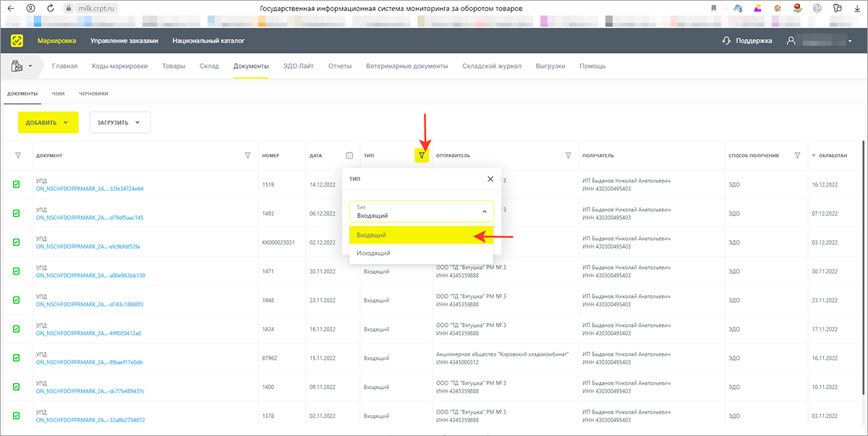Open the Помощь tab
The width and height of the screenshot is (868, 436).
pos(592,67)
